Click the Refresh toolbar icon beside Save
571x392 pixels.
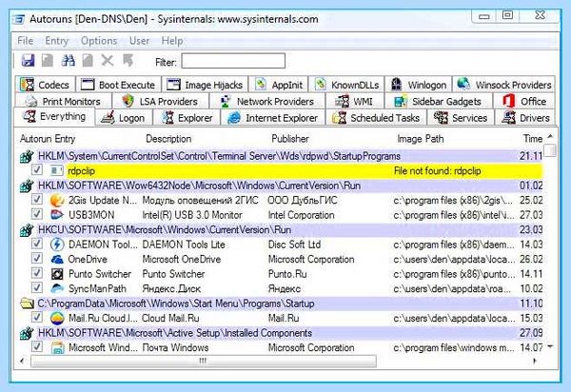(x=48, y=60)
